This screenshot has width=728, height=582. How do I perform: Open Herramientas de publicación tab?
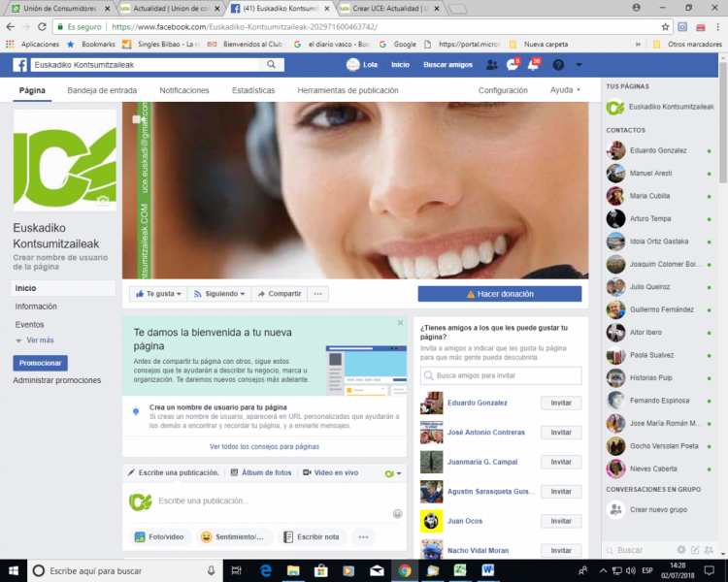[347, 90]
